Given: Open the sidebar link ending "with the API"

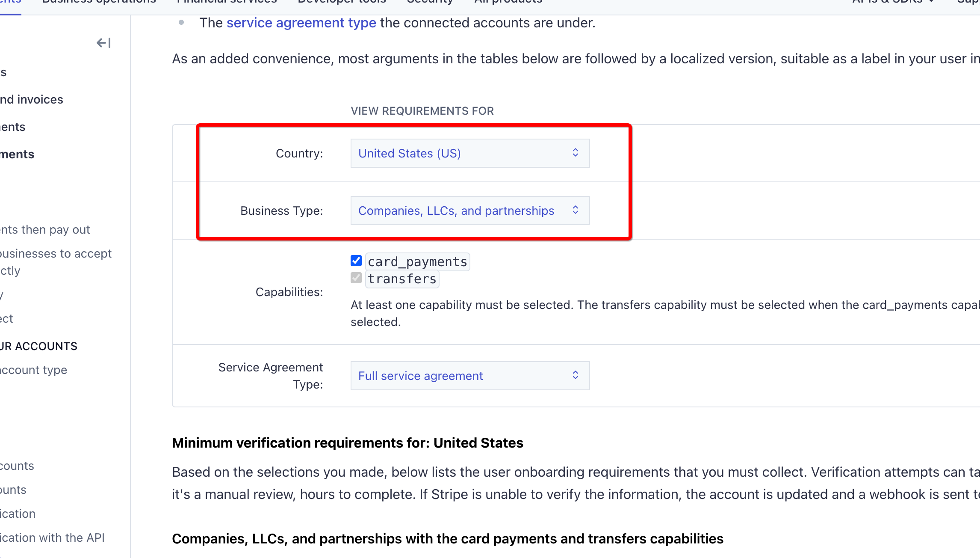Looking at the screenshot, I should pos(52,537).
